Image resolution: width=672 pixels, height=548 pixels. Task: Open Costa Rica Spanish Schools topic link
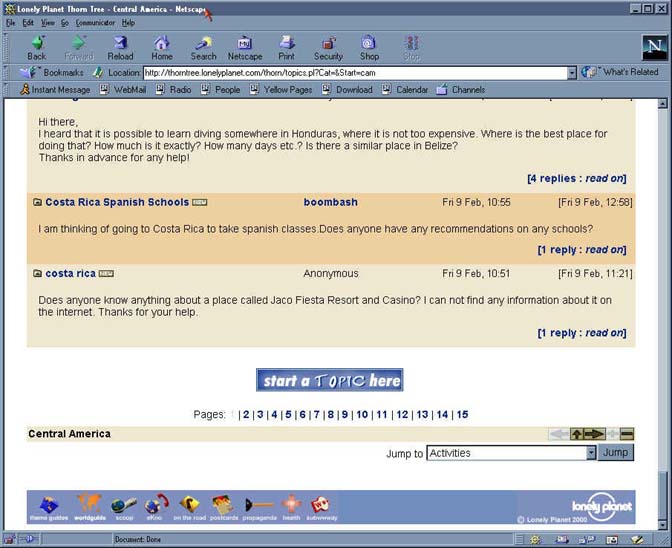coord(117,202)
